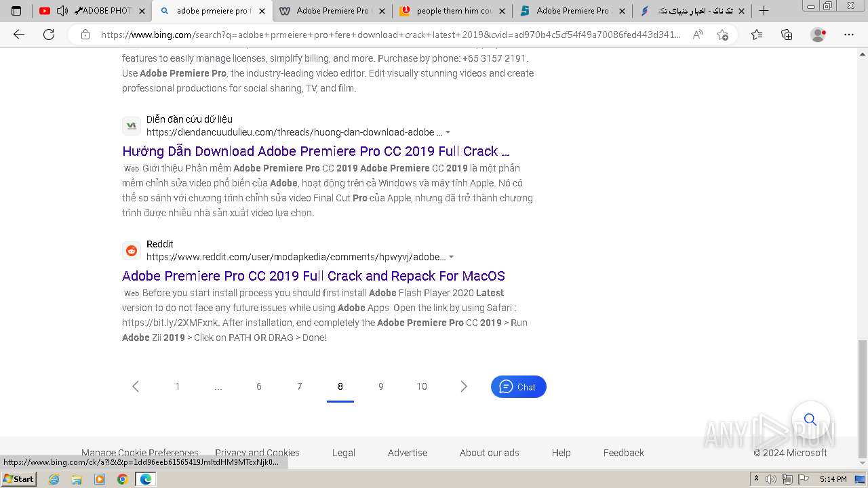Open system volume tray icon

pyautogui.click(x=771, y=479)
